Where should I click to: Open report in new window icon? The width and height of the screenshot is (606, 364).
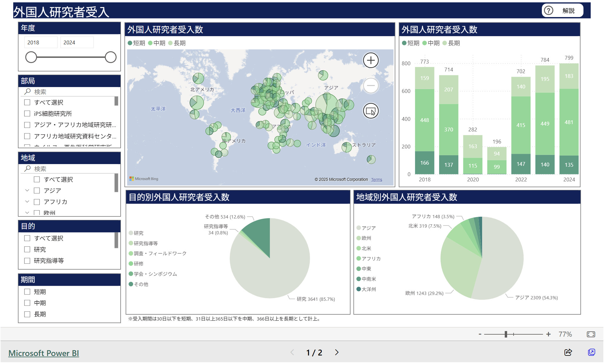pyautogui.click(x=591, y=352)
